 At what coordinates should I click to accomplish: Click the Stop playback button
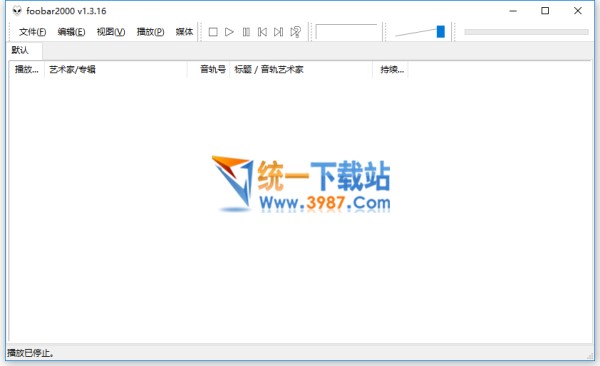[x=213, y=32]
